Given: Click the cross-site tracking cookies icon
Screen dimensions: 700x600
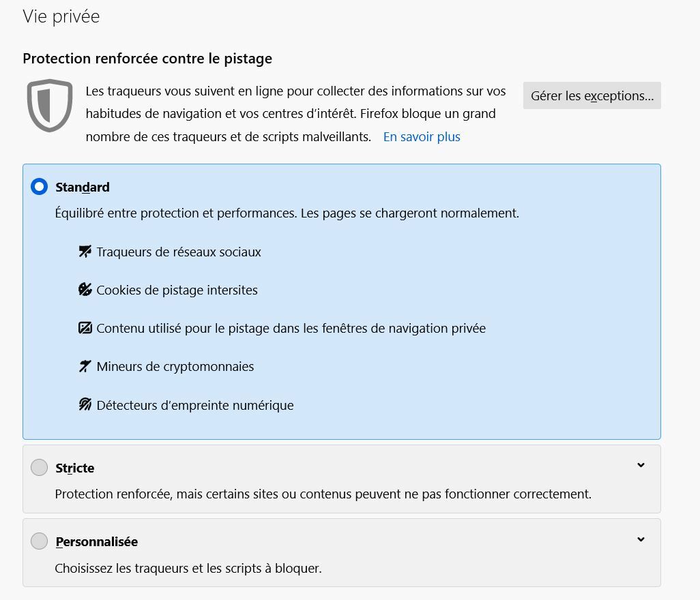Looking at the screenshot, I should click(85, 290).
